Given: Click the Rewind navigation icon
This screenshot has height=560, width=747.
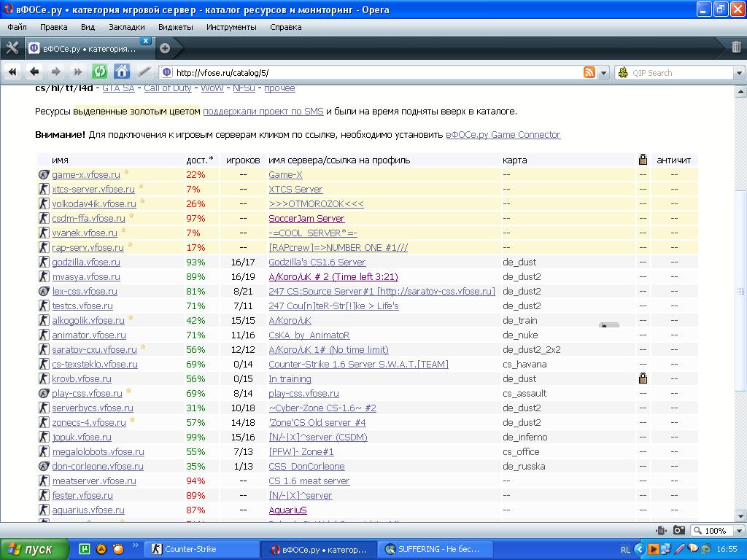Looking at the screenshot, I should coord(12,71).
